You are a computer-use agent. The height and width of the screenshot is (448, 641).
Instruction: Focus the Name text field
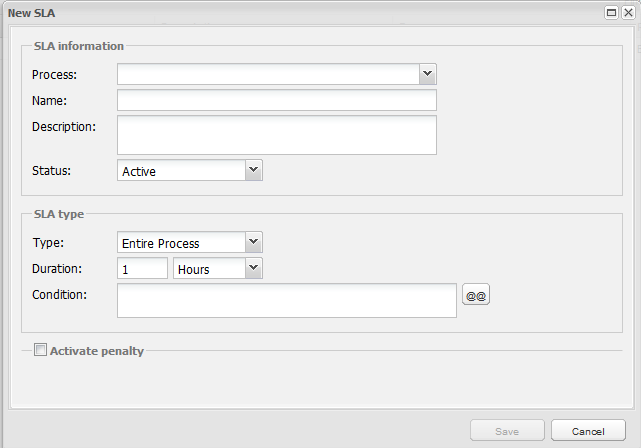click(277, 100)
